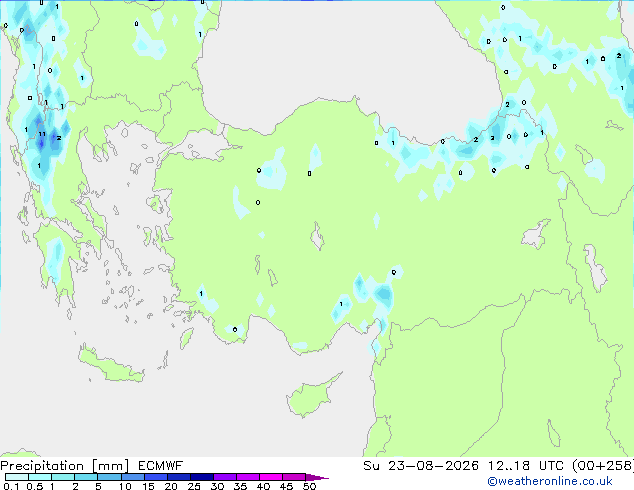The width and height of the screenshot is (634, 490).
Task: Click Lake Urmia in Iran
Action: pos(595,268)
